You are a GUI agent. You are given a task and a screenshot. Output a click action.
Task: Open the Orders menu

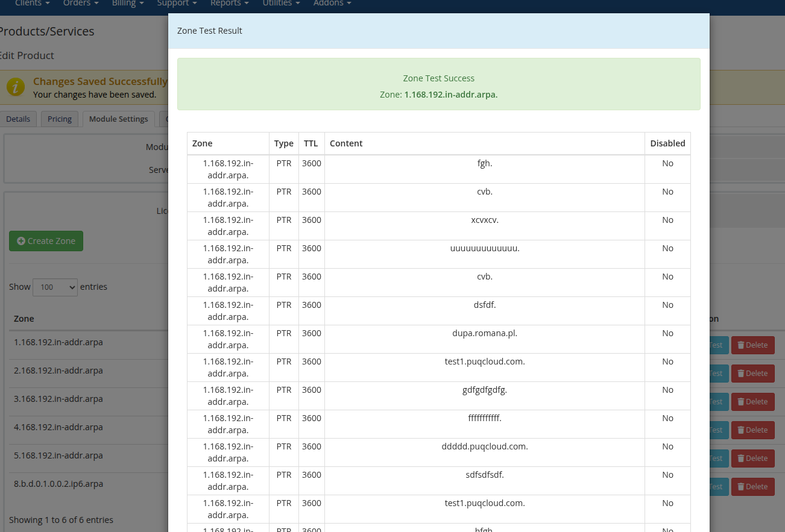click(81, 3)
